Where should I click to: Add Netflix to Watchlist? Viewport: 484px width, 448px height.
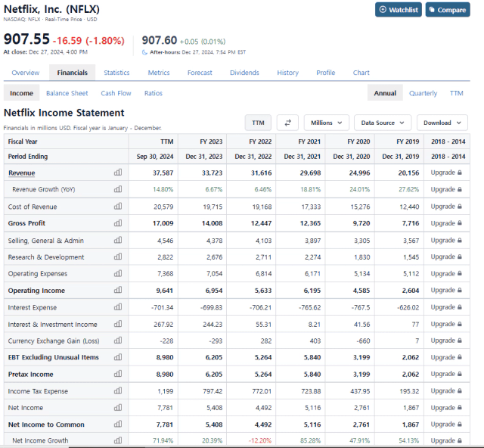click(x=399, y=10)
